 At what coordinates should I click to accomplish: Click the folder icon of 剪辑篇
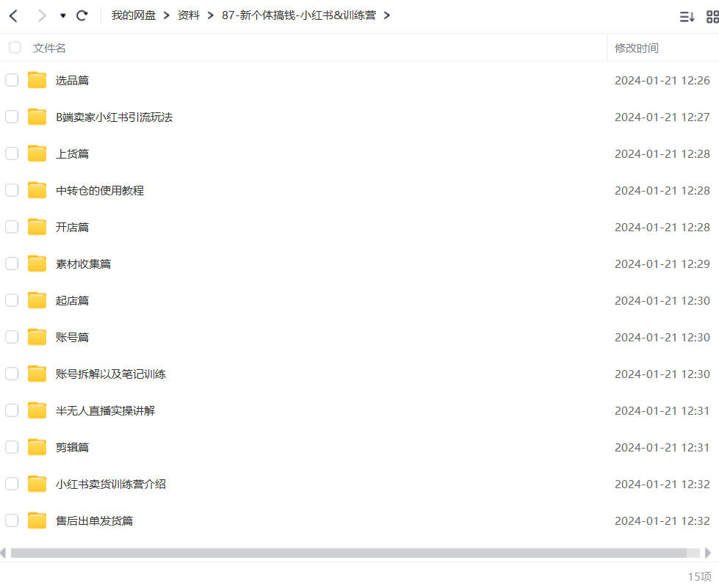pyautogui.click(x=37, y=446)
